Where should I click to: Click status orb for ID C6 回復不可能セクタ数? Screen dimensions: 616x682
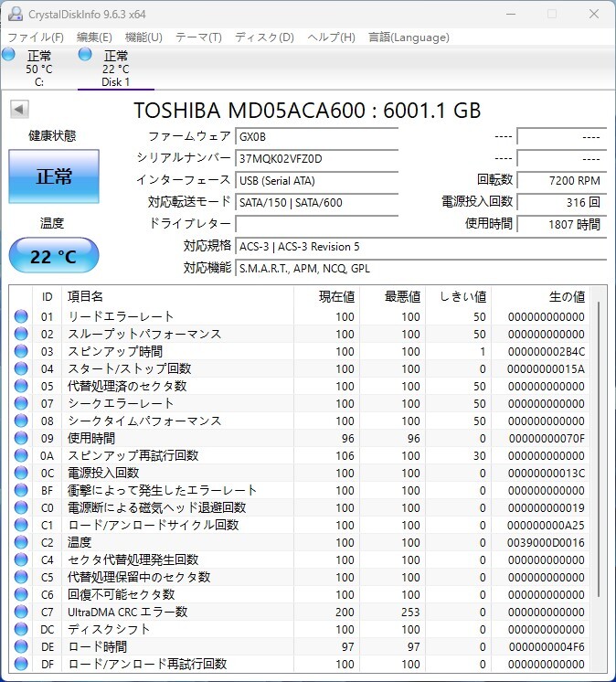pos(21,594)
